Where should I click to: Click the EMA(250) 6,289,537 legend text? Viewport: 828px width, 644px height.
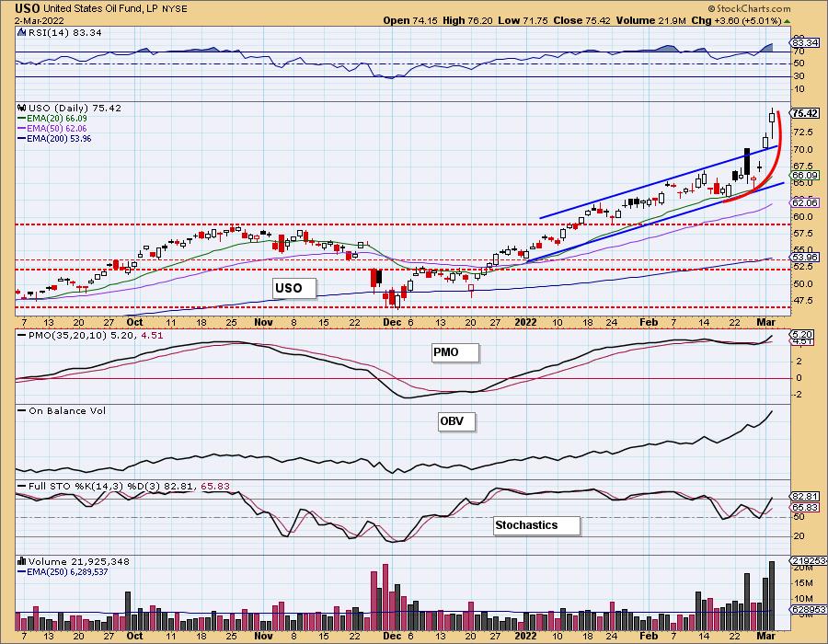(x=67, y=571)
